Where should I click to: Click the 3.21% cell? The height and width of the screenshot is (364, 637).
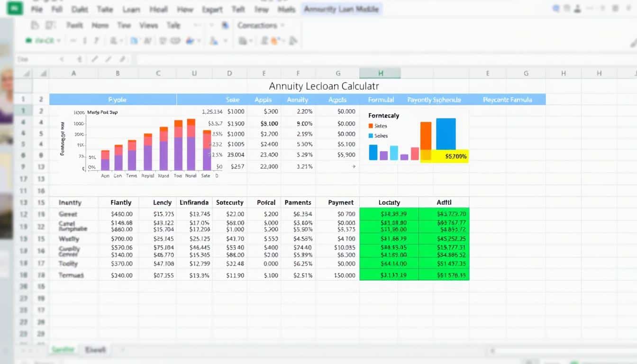(x=304, y=166)
